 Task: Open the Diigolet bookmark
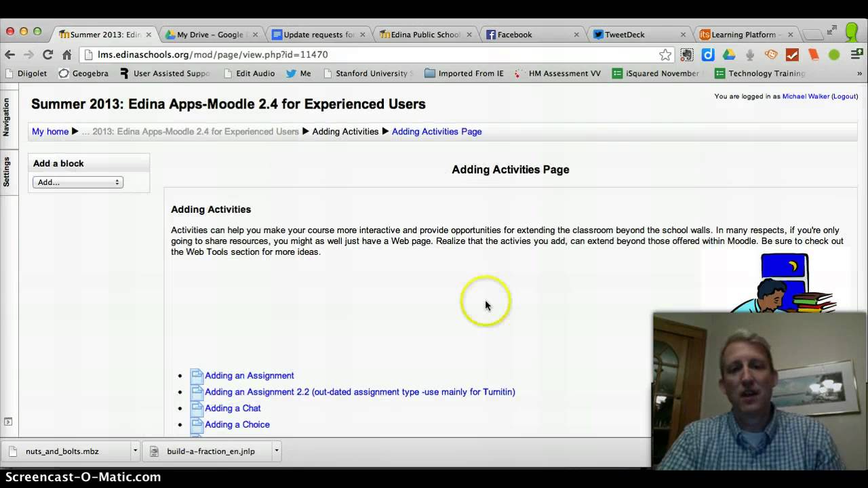[x=26, y=73]
